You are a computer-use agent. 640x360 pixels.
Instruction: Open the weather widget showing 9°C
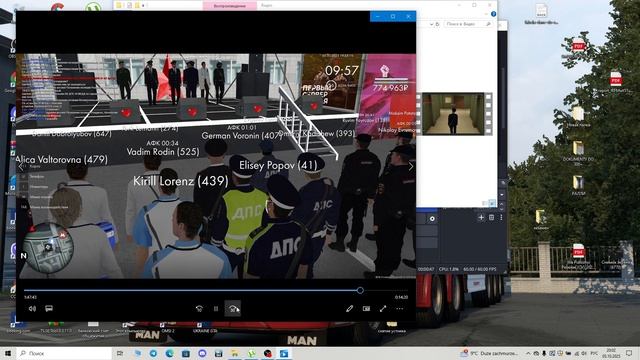point(489,353)
